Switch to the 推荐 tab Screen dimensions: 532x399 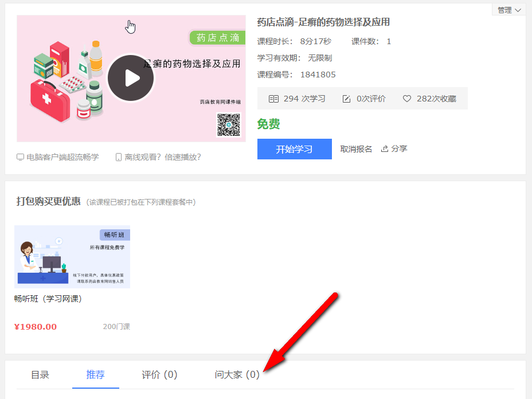point(96,375)
